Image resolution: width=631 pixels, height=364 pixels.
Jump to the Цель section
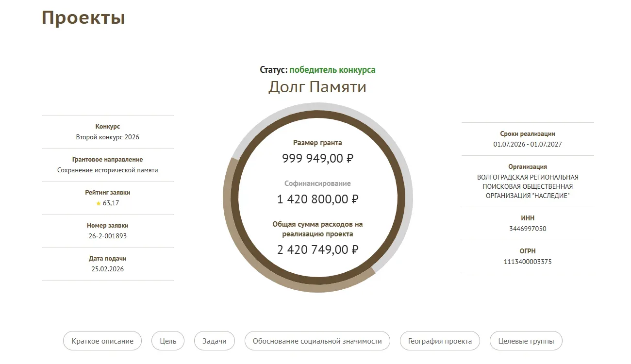pos(168,341)
